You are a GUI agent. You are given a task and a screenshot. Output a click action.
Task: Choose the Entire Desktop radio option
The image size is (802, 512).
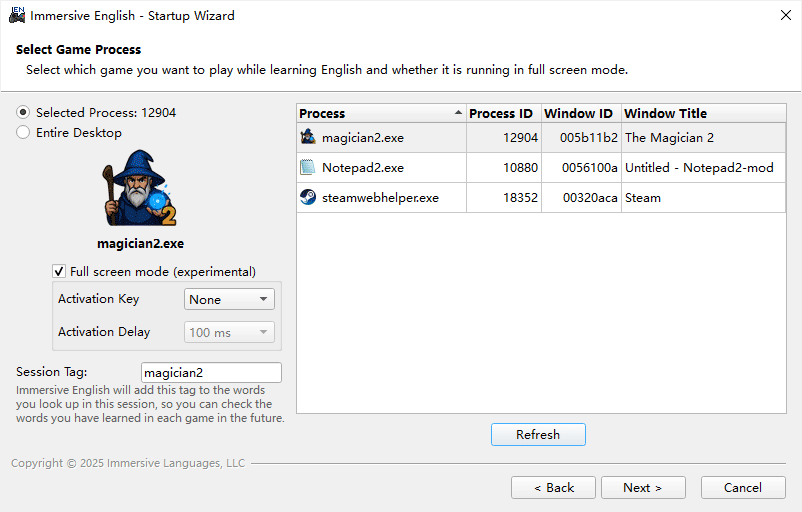pos(23,132)
